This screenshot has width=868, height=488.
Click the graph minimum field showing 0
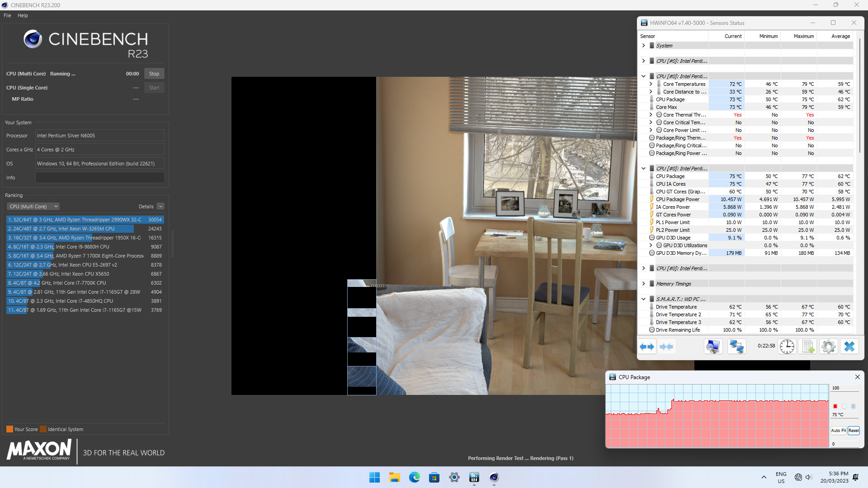tap(844, 444)
